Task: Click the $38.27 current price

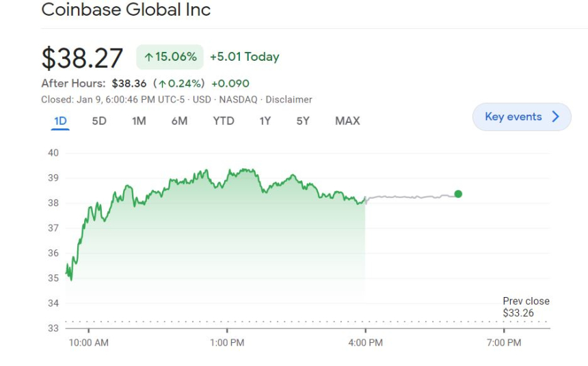Action: [x=82, y=58]
